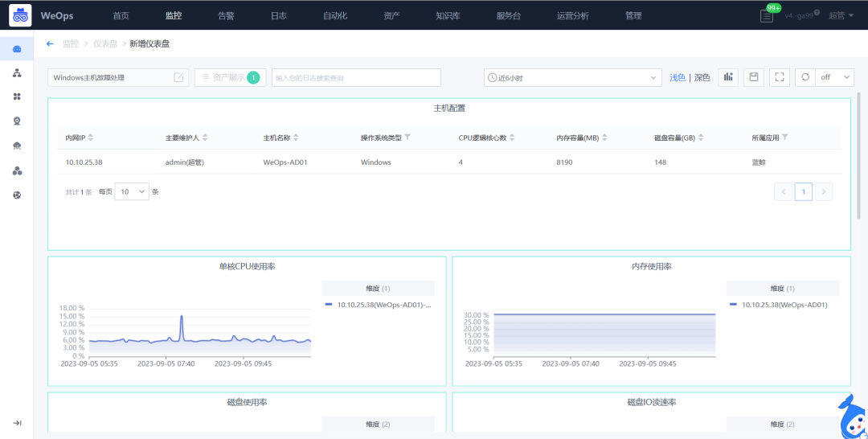Open 日志 in the top navigation
Viewport: 868px width, 439px height.
[278, 15]
